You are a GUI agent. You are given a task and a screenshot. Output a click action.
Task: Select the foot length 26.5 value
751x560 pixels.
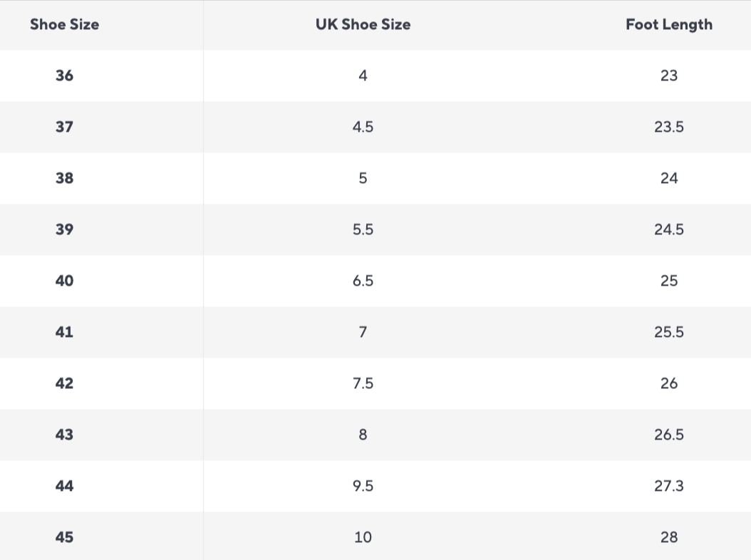click(668, 435)
